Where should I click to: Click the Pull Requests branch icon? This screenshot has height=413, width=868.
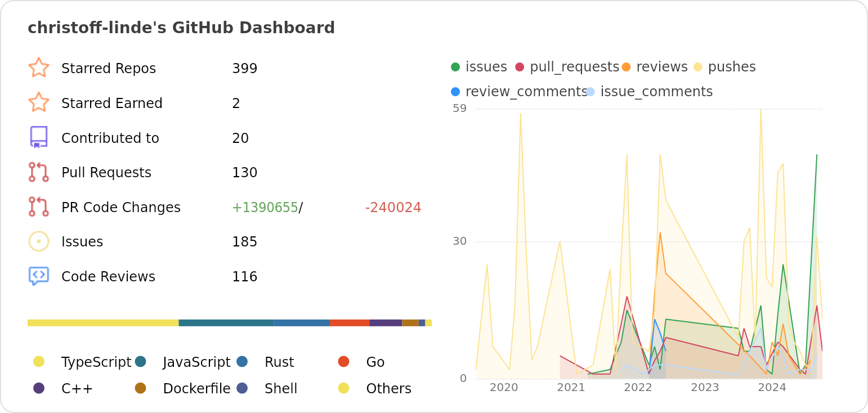(x=39, y=172)
